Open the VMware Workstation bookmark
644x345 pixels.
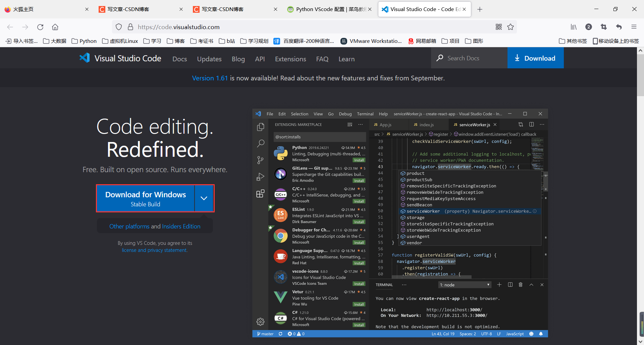371,41
